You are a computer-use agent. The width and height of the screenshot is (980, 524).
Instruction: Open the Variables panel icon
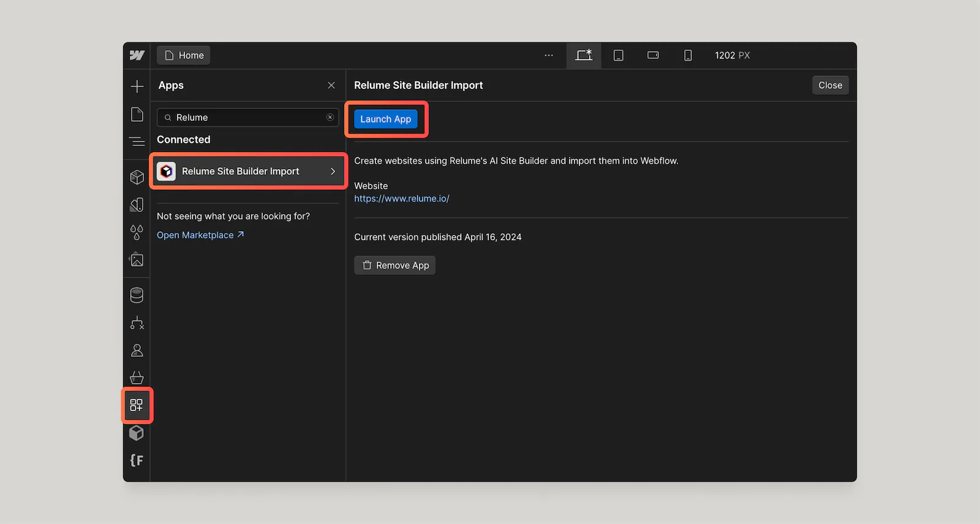pyautogui.click(x=137, y=205)
